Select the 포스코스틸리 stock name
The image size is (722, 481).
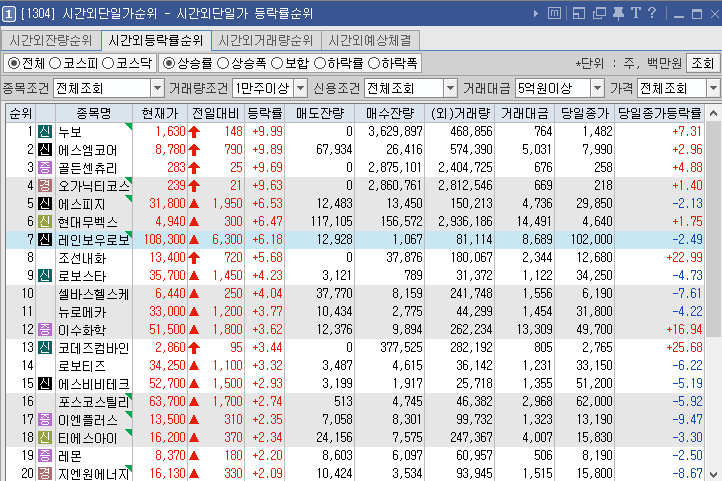94,401
